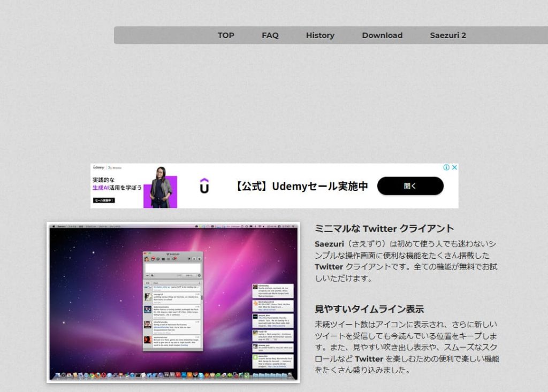Visit the Saezuri 2 page
Image resolution: width=548 pixels, height=392 pixels.
[448, 35]
